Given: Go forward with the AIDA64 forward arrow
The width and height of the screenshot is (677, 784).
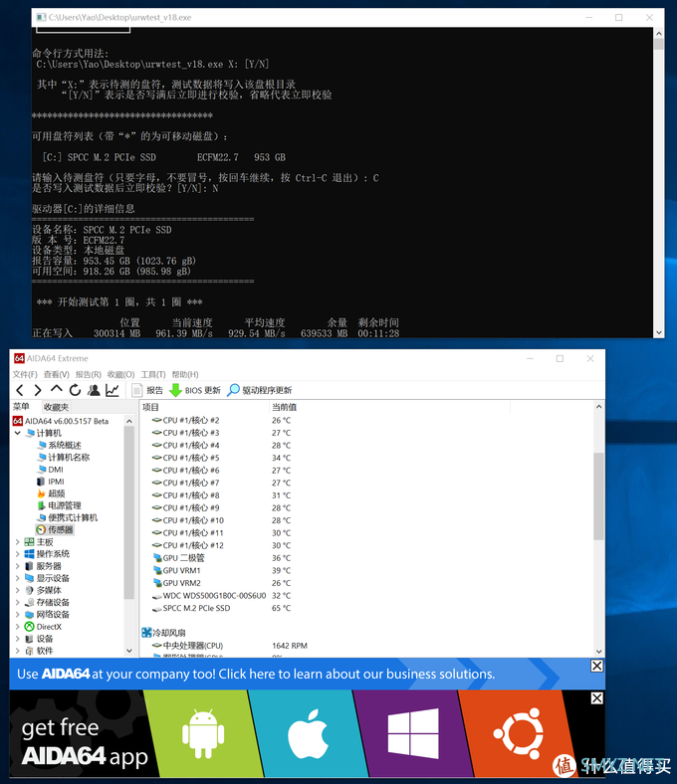Looking at the screenshot, I should coord(38,390).
